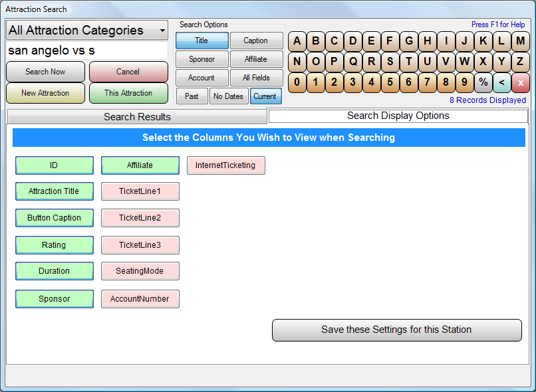Toggle the No Dates filter
Image resolution: width=536 pixels, height=392 pixels.
tap(228, 96)
